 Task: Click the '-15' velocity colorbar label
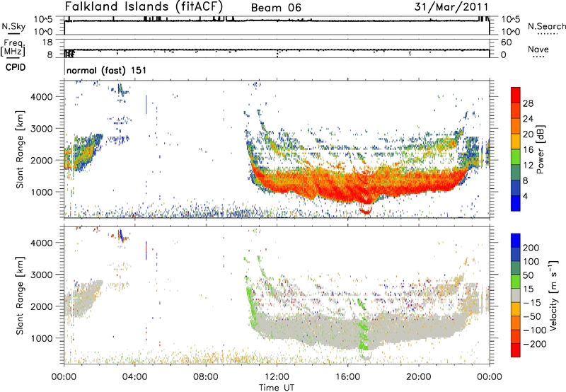click(532, 303)
